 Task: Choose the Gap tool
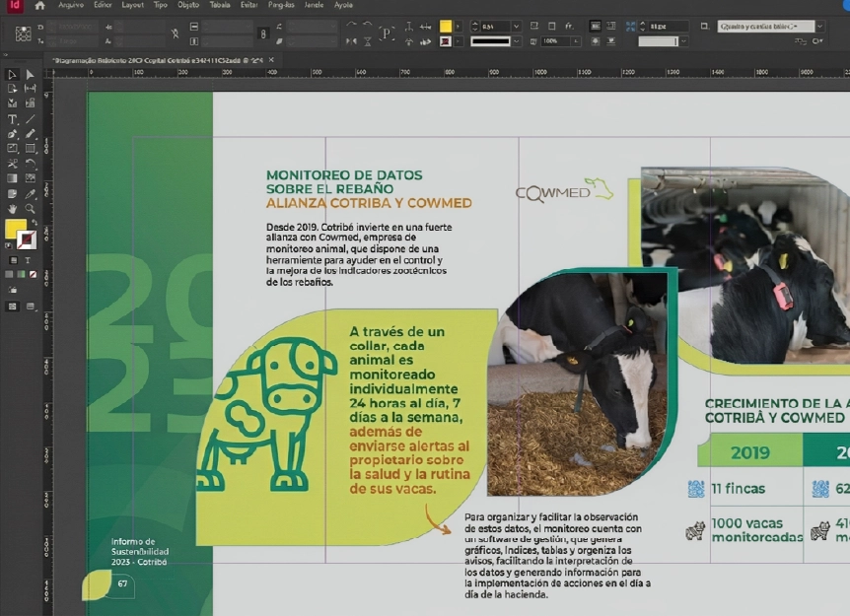tap(30, 89)
